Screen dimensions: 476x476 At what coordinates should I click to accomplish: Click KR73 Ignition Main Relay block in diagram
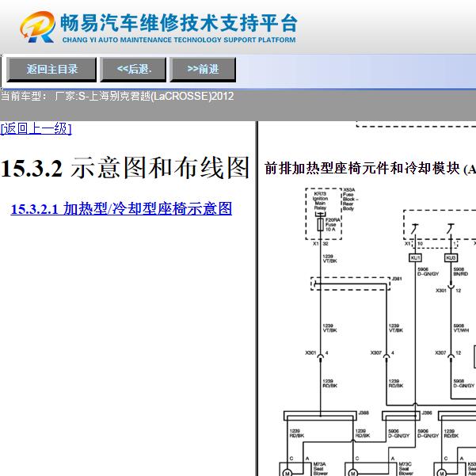coord(321,201)
